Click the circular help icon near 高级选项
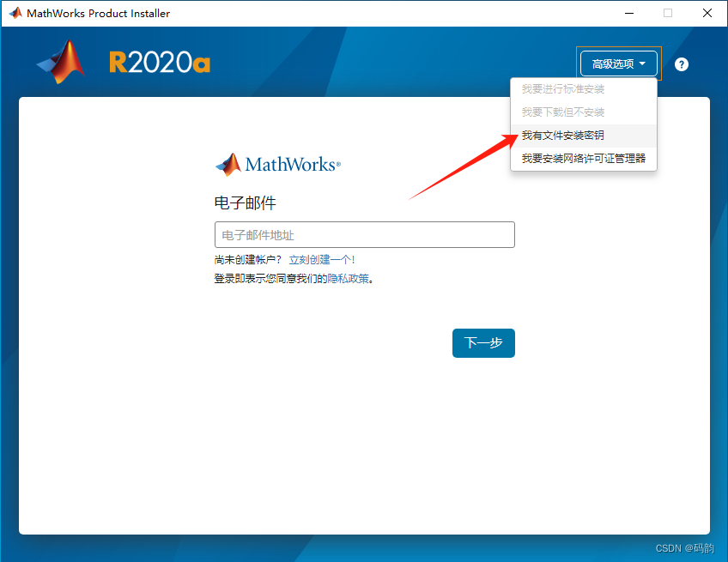Viewport: 728px width, 562px height. [x=681, y=63]
